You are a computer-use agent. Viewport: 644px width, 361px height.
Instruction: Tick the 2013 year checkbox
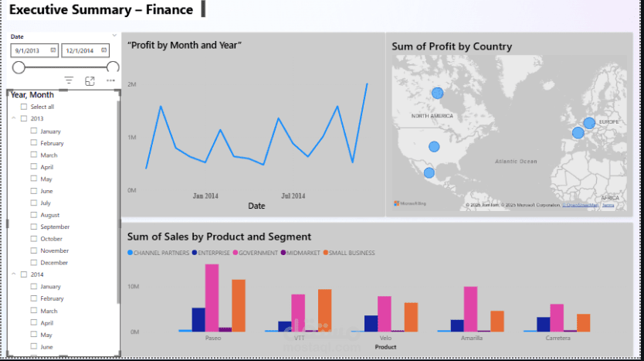(24, 119)
